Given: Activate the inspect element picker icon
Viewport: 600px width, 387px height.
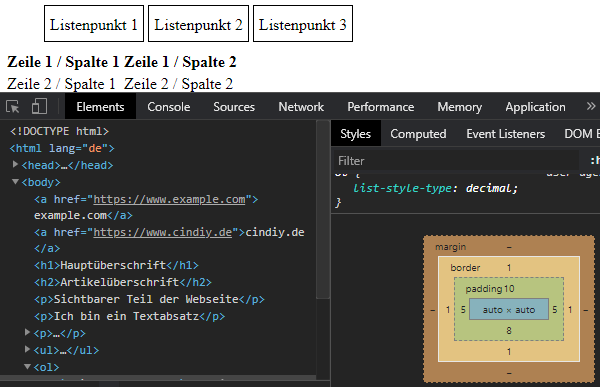Looking at the screenshot, I should pos(13,107).
